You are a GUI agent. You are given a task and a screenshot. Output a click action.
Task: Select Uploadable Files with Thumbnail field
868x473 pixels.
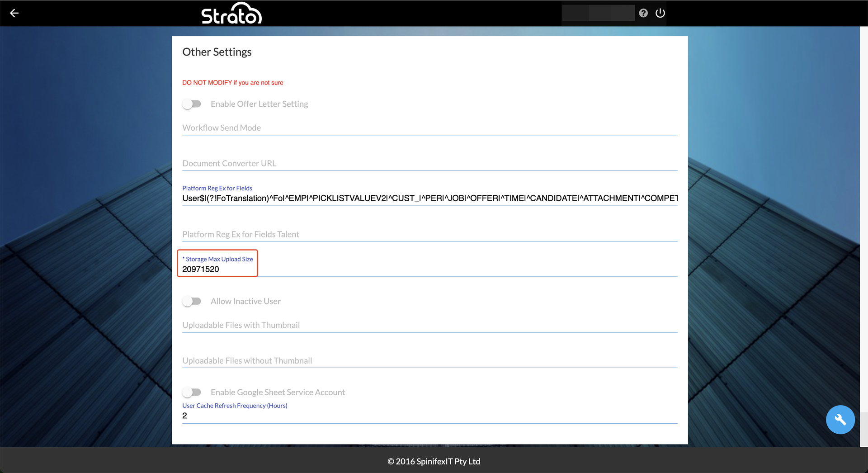point(429,325)
